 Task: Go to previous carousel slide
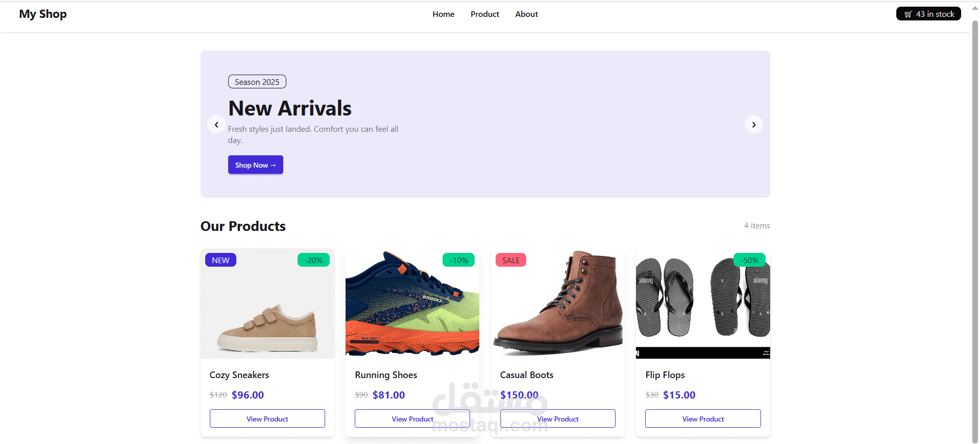coord(216,125)
